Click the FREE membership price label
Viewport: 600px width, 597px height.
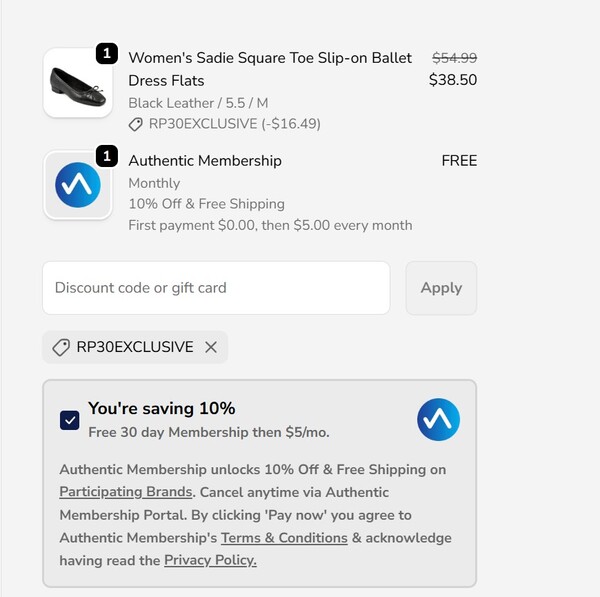coord(459,161)
